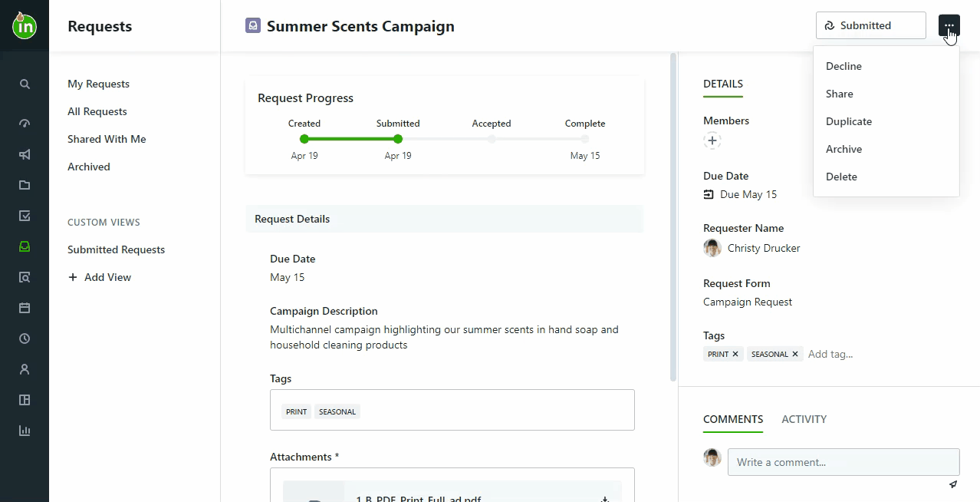The image size is (980, 502).
Task: Open All Requests in the sidebar
Action: coord(97,111)
